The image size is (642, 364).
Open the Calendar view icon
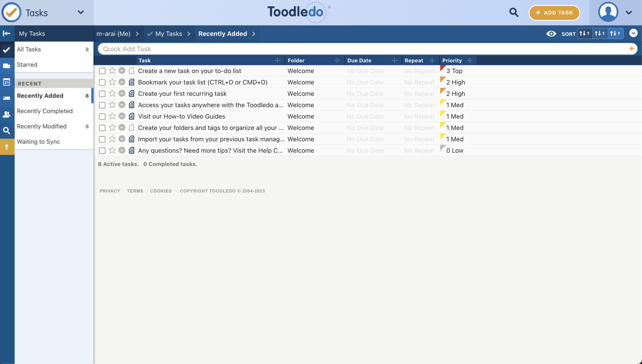click(x=7, y=82)
